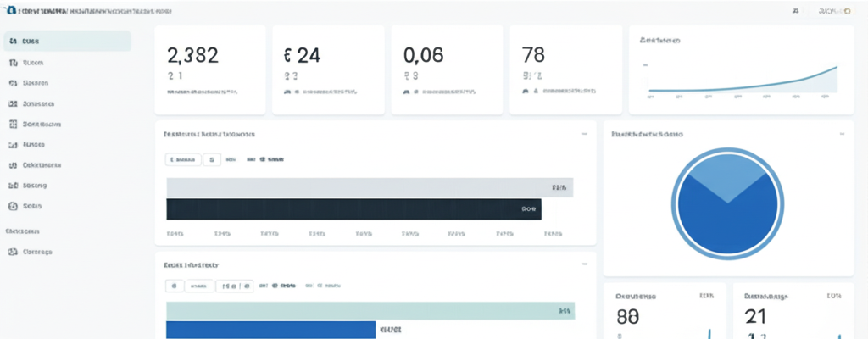This screenshot has width=868, height=339.
Task: Select the highlighted active sidebar item
Action: coord(68,41)
